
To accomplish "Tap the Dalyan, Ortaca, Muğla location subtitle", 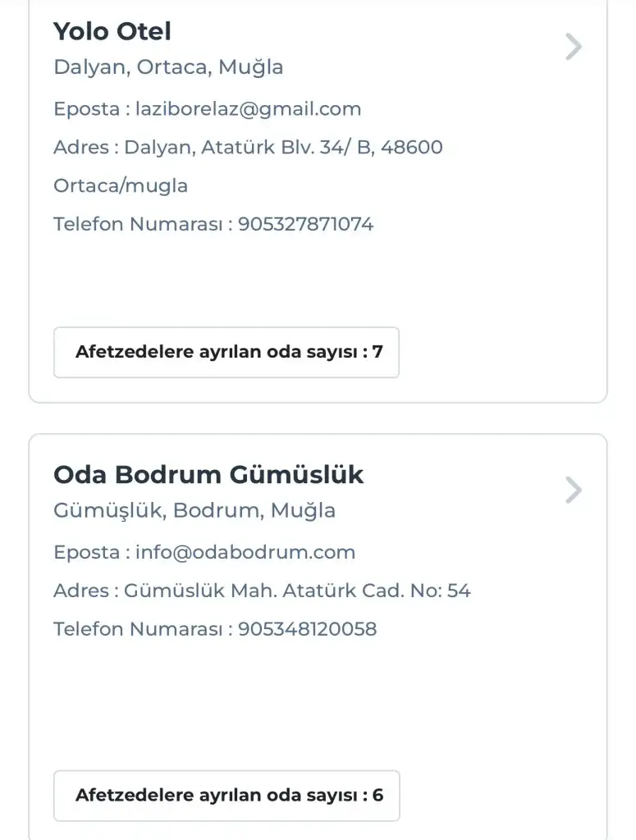I will pos(168,67).
